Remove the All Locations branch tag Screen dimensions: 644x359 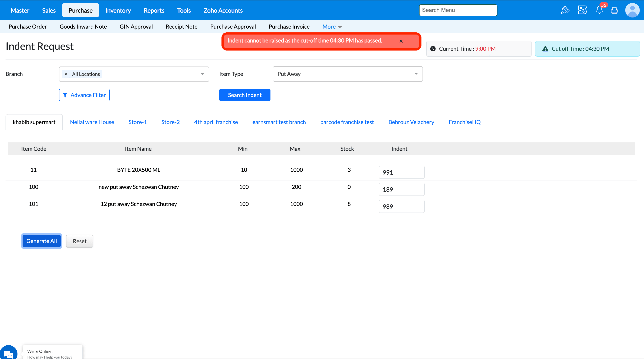(66, 74)
